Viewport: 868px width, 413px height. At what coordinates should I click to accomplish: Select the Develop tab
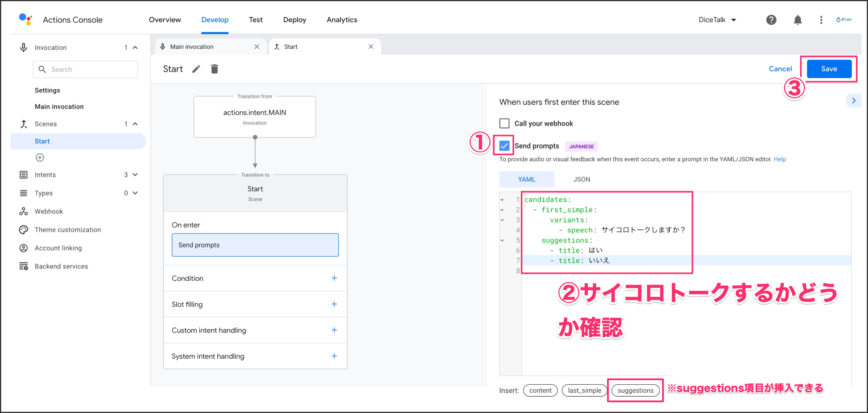tap(215, 19)
